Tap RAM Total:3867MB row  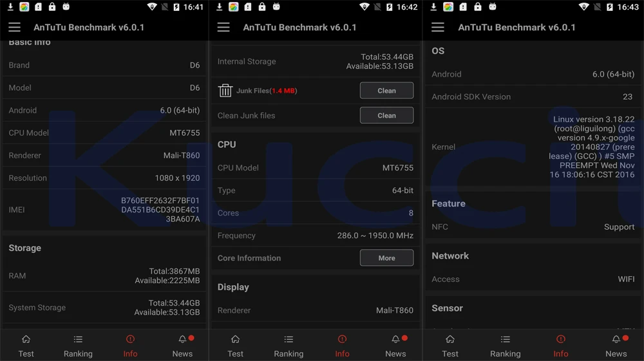point(104,275)
